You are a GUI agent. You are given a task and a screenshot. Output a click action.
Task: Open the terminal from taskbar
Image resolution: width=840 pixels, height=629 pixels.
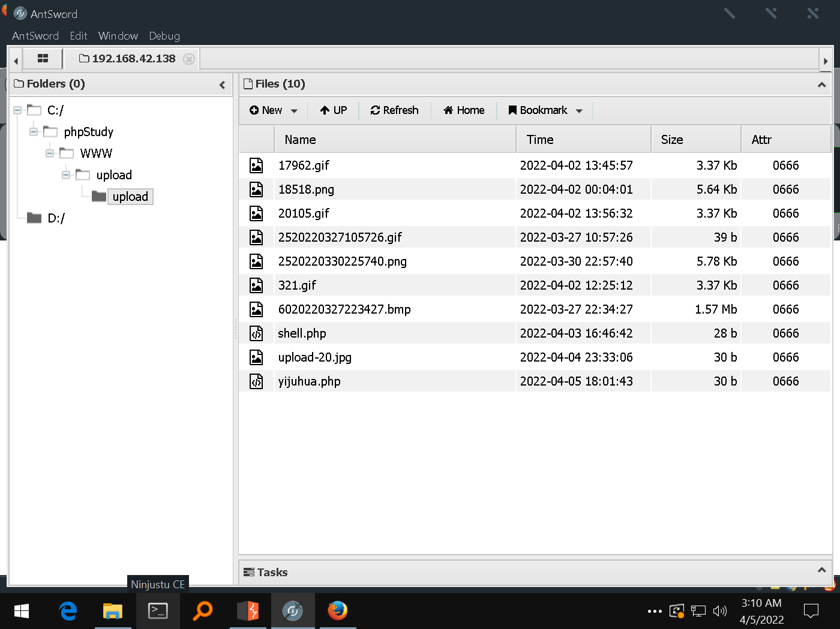pos(158,611)
